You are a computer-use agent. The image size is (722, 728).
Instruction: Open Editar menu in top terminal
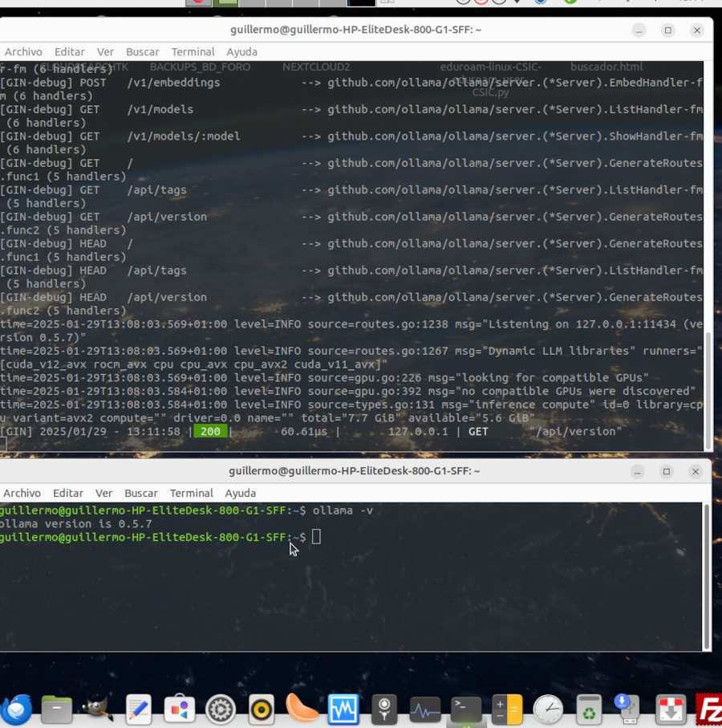coord(70,51)
